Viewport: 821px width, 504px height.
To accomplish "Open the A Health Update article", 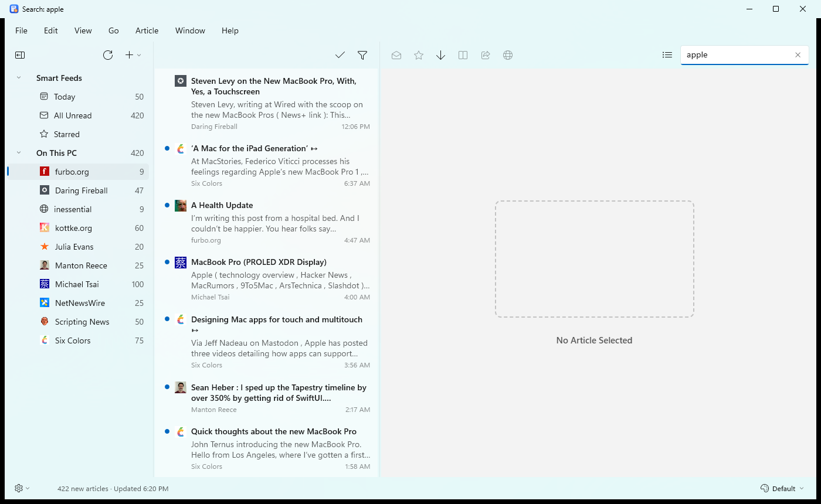I will click(267, 223).
